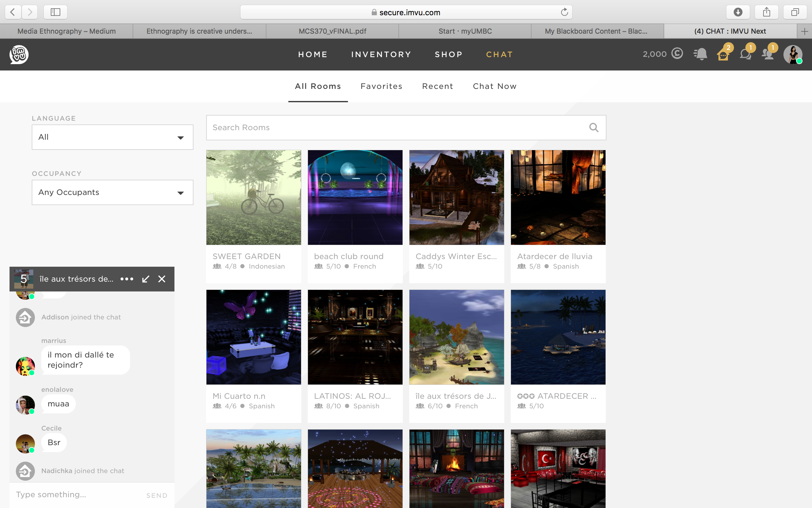Switch to MCS370_vFINAL.pdf browser tab
This screenshot has width=812, height=508.
click(x=332, y=31)
